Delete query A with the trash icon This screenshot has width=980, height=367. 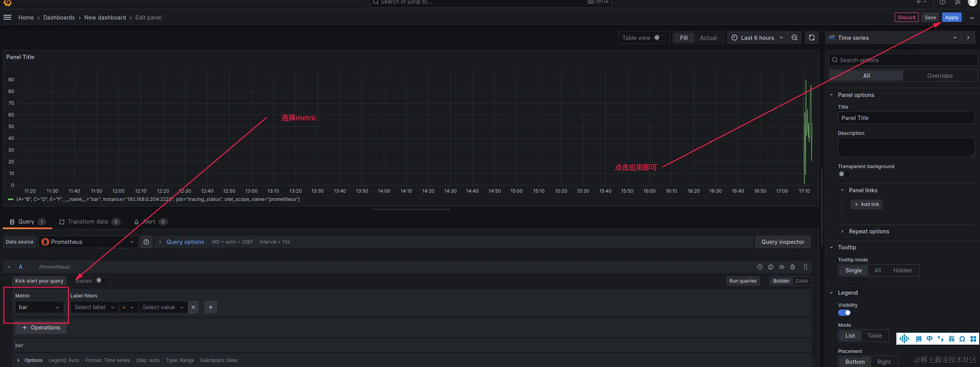click(x=793, y=267)
